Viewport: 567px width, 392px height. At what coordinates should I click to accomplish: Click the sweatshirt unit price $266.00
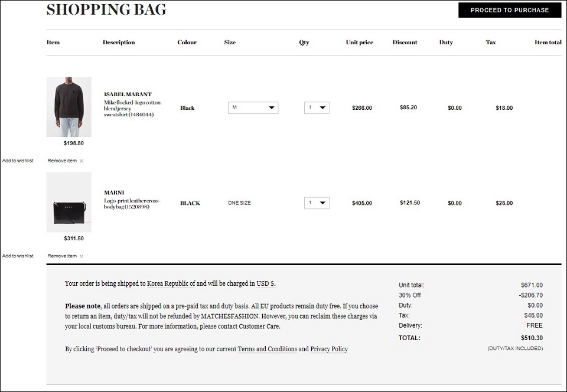point(362,107)
